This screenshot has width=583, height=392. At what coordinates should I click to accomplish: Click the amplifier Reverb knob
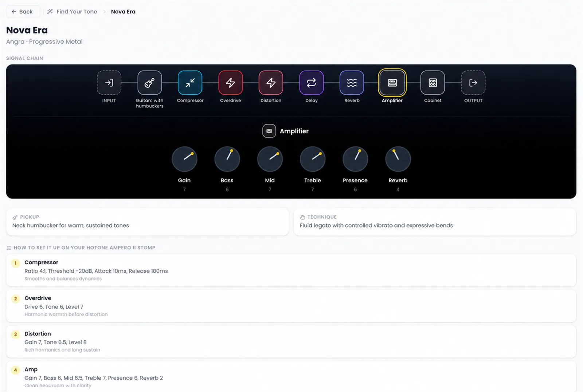pos(398,159)
